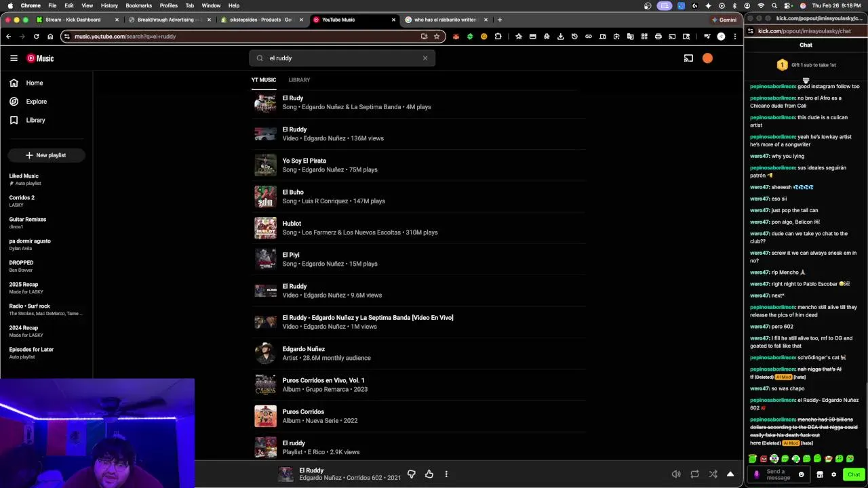
Task: Toggle shuffle in the player bar
Action: tap(713, 474)
